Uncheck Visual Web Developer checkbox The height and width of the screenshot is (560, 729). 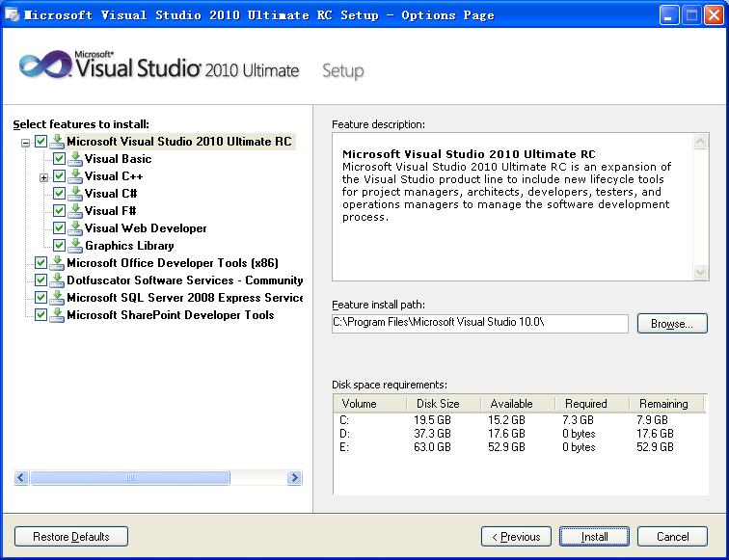tap(59, 228)
